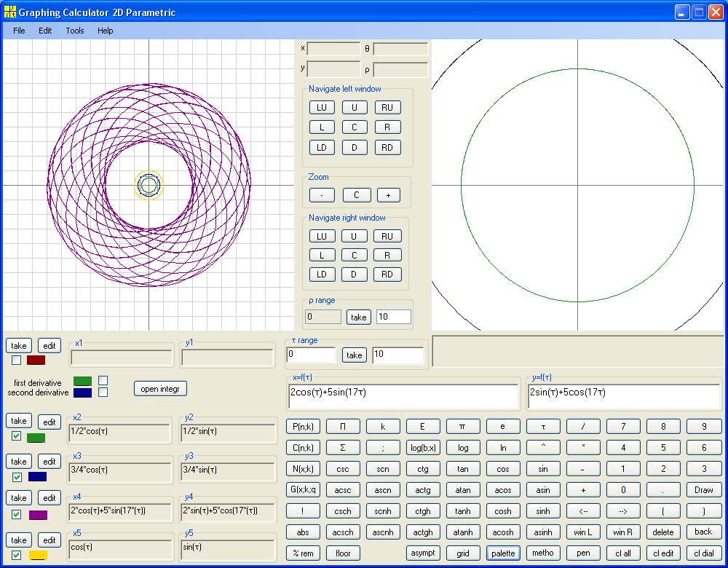Click the factorial ! key
Image resolution: width=728 pixels, height=568 pixels.
303,511
